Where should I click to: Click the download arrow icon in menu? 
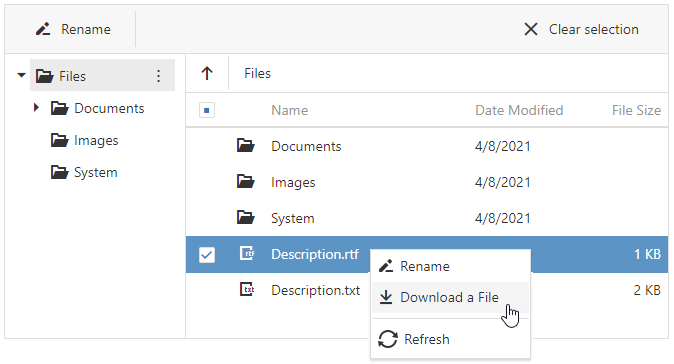click(386, 297)
